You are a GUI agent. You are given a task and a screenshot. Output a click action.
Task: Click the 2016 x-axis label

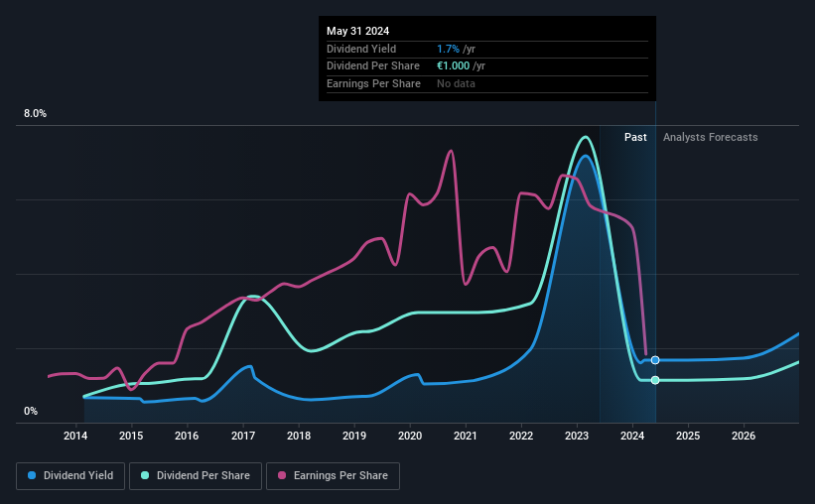point(187,436)
